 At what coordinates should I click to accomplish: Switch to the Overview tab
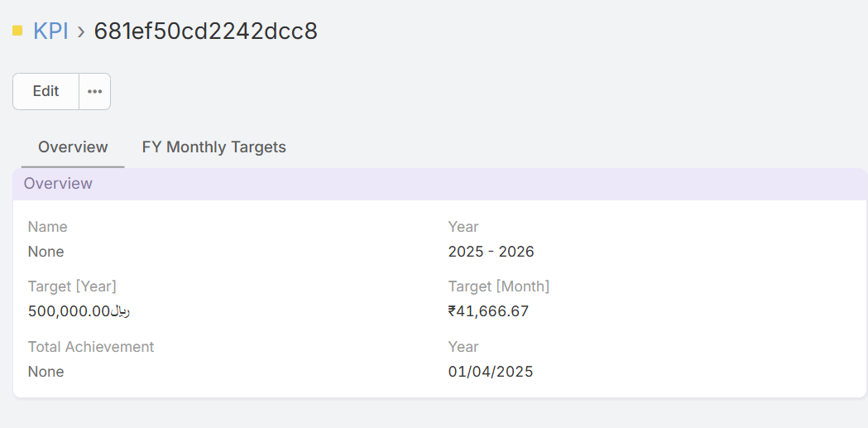click(x=73, y=147)
